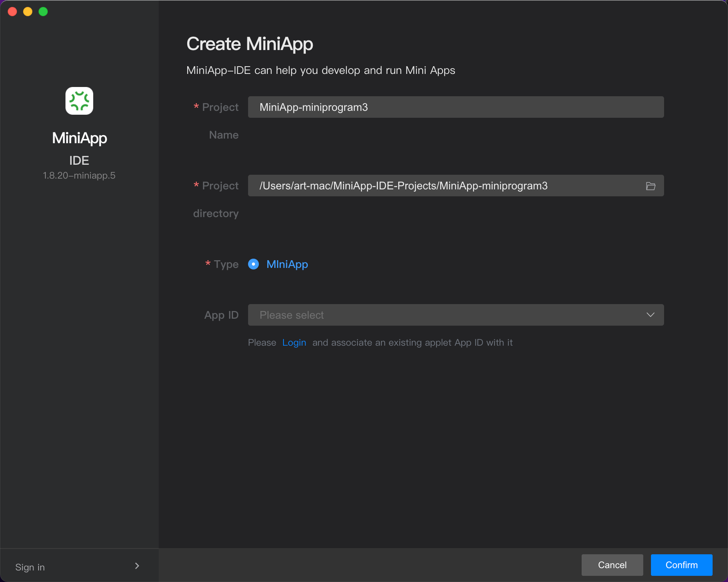Click the 'MiniApp-IDE can help you develop' subtitle

pos(321,70)
